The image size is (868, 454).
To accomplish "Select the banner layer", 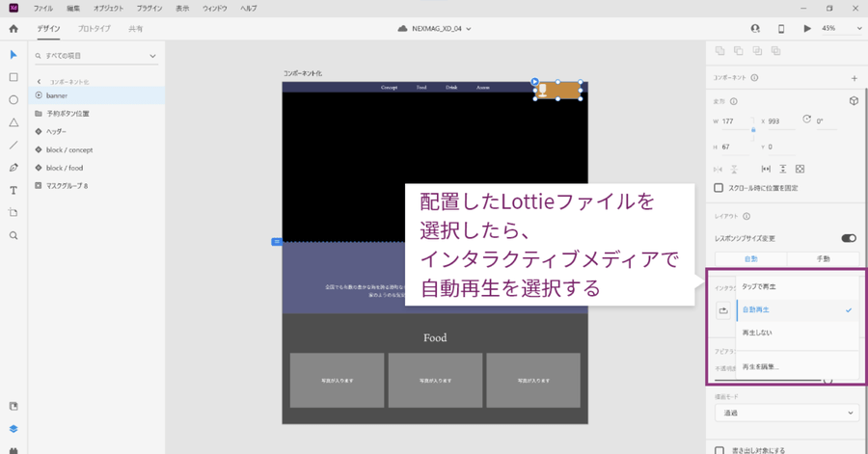I will (96, 95).
